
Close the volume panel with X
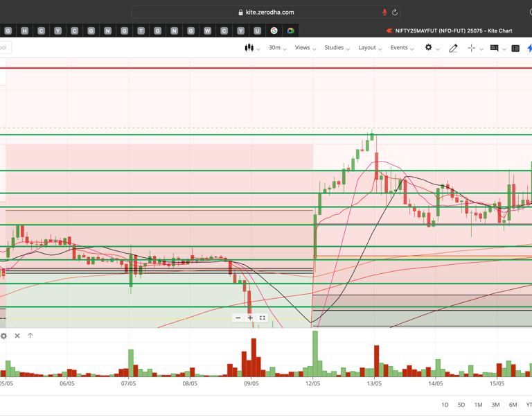tap(17, 336)
